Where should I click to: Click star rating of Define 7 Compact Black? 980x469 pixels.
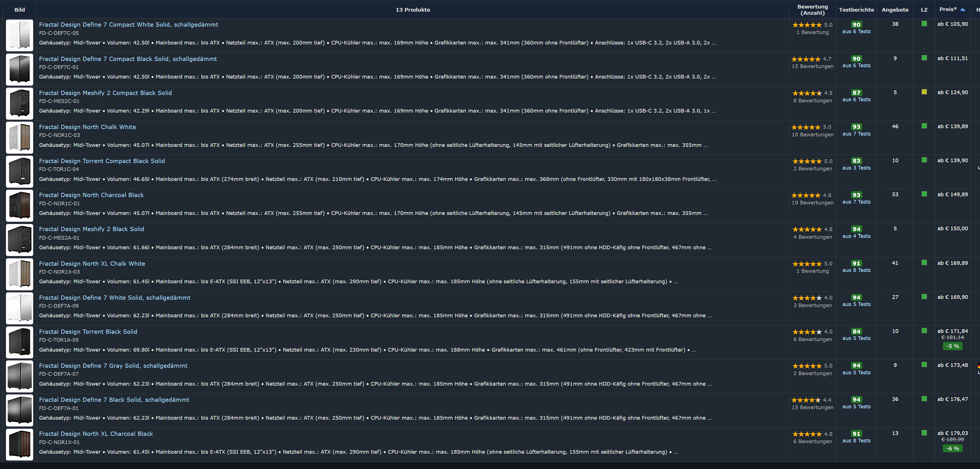[x=806, y=59]
